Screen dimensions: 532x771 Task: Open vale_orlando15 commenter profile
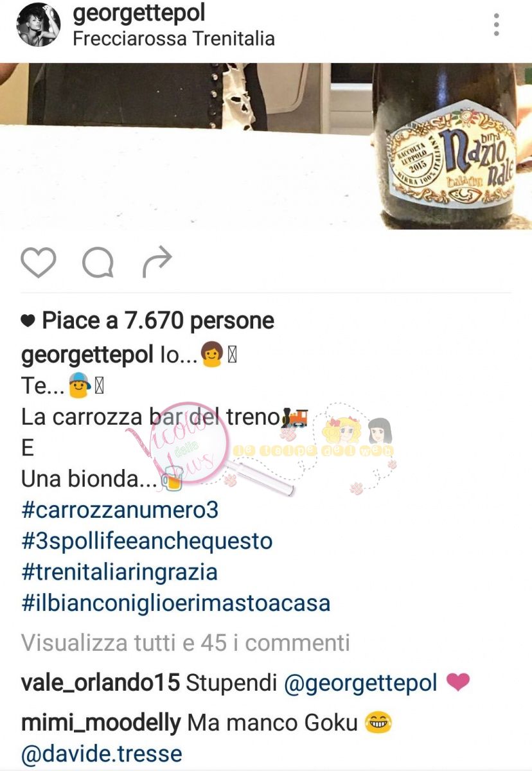click(x=100, y=683)
